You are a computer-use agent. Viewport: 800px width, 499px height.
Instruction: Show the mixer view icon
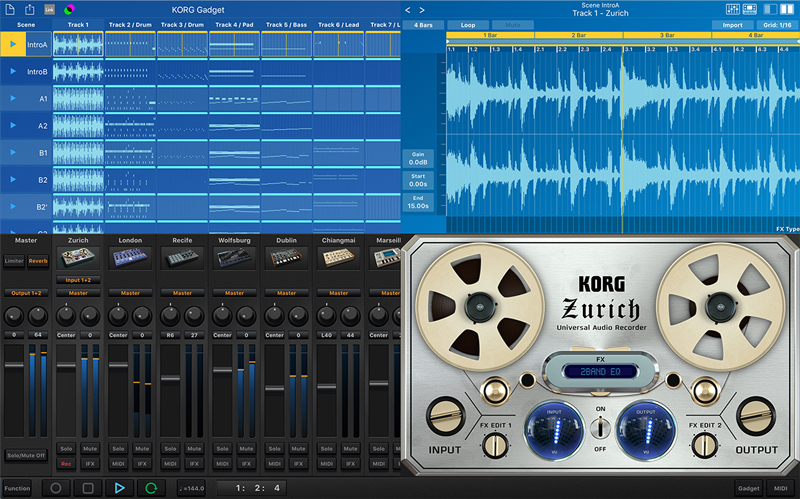733,9
